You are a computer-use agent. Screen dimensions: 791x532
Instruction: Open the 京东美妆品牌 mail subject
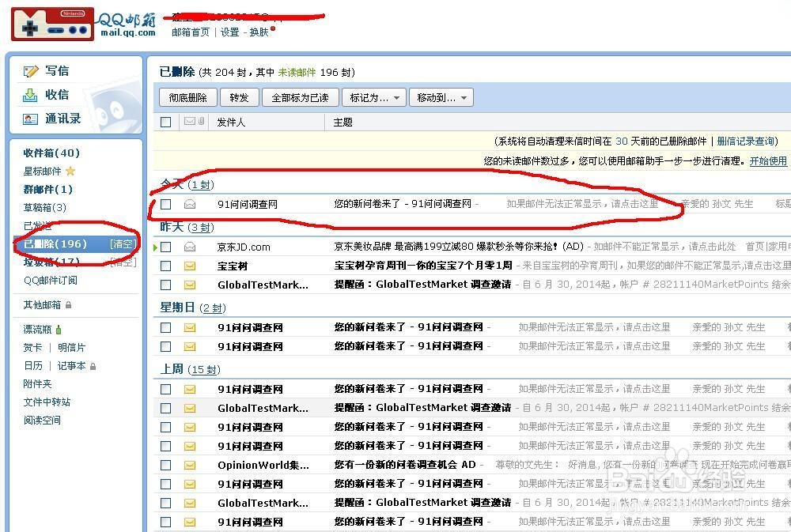pyautogui.click(x=459, y=247)
